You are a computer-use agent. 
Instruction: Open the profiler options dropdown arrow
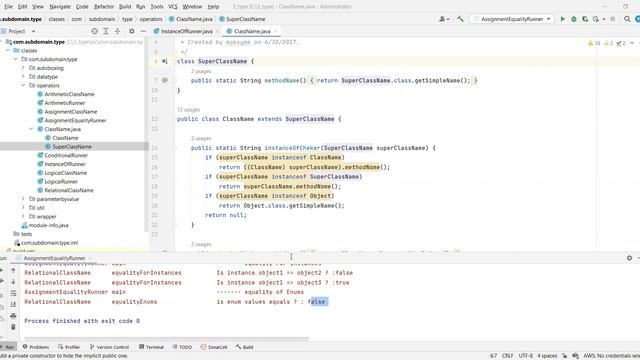pos(603,19)
